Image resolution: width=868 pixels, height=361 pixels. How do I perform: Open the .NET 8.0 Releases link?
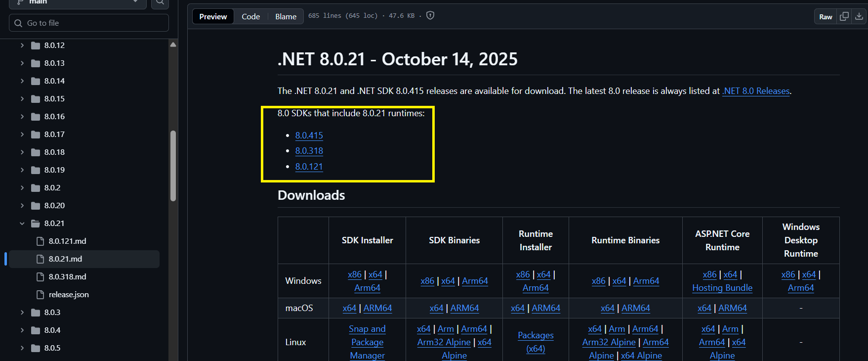click(755, 91)
